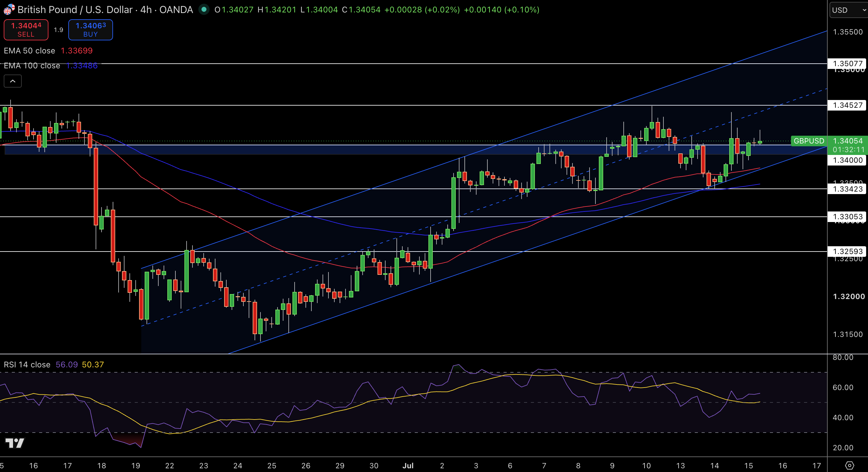Click the 20.00 RSI axis label
868x472 pixels.
click(843, 448)
